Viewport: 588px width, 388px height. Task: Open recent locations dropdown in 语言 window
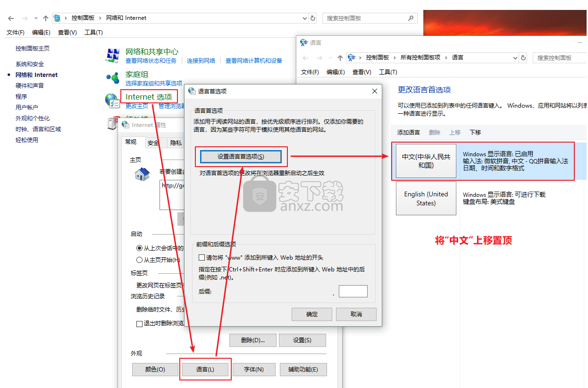(330, 58)
